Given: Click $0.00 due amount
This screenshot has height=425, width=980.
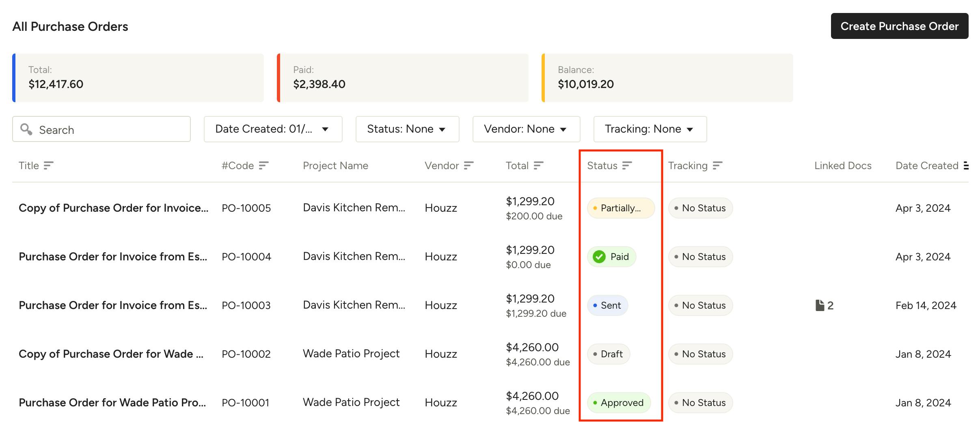Looking at the screenshot, I should point(528,265).
